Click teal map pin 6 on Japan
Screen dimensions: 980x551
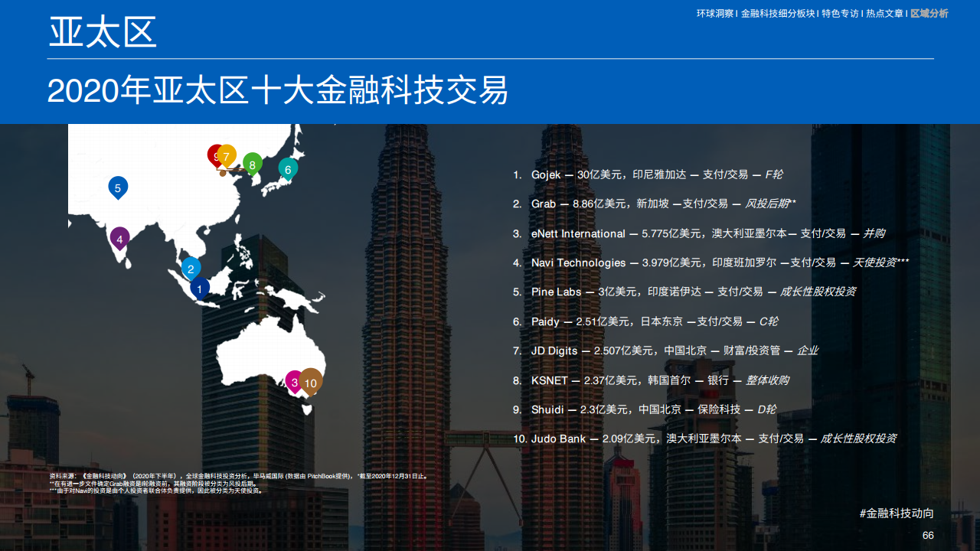click(x=288, y=169)
